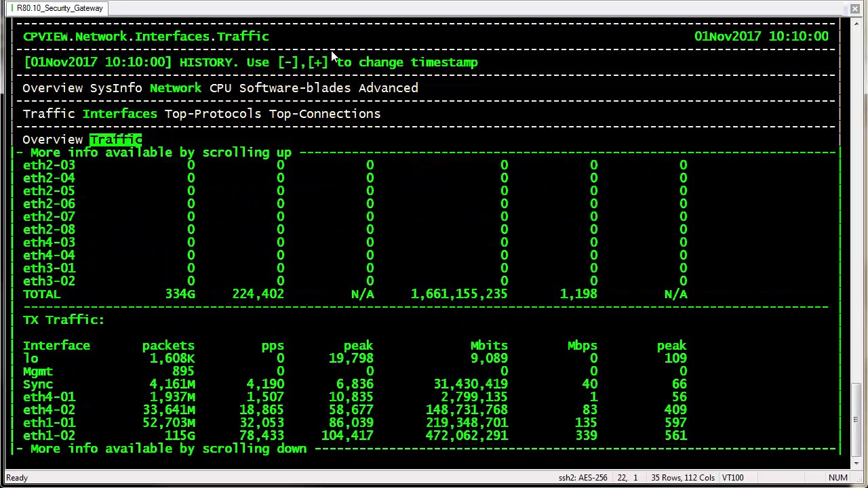Click the eth3-01 interface row label

point(49,268)
